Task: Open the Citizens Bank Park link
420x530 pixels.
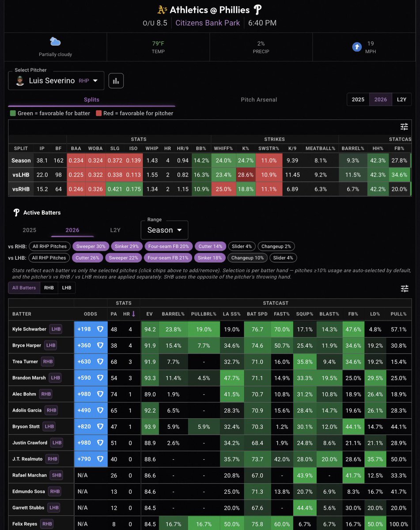Action: coord(208,23)
